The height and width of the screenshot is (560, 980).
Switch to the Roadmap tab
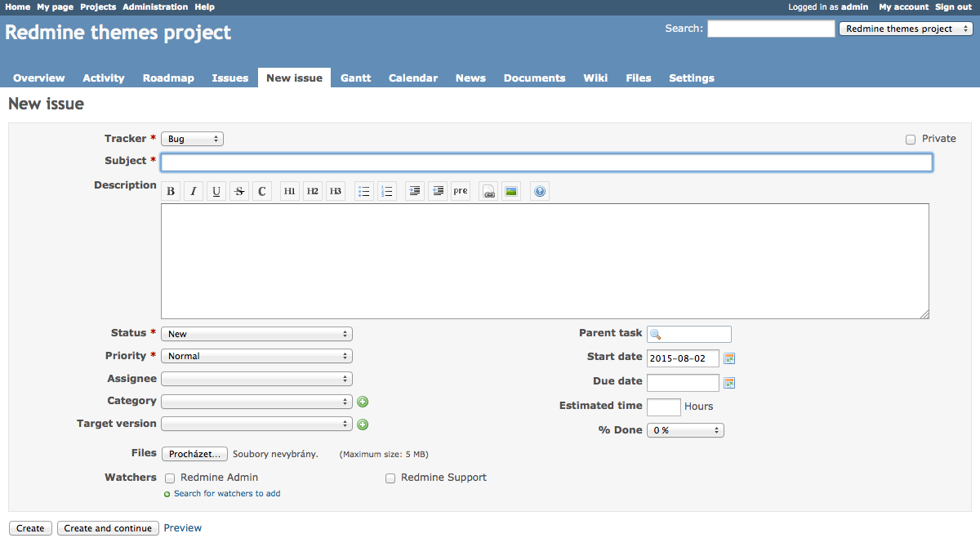pyautogui.click(x=168, y=78)
